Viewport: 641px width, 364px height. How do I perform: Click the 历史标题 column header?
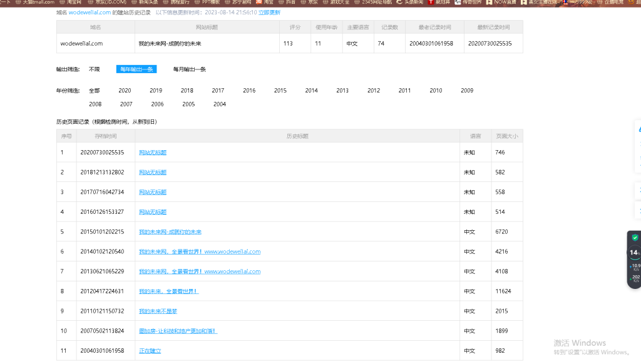click(x=297, y=136)
